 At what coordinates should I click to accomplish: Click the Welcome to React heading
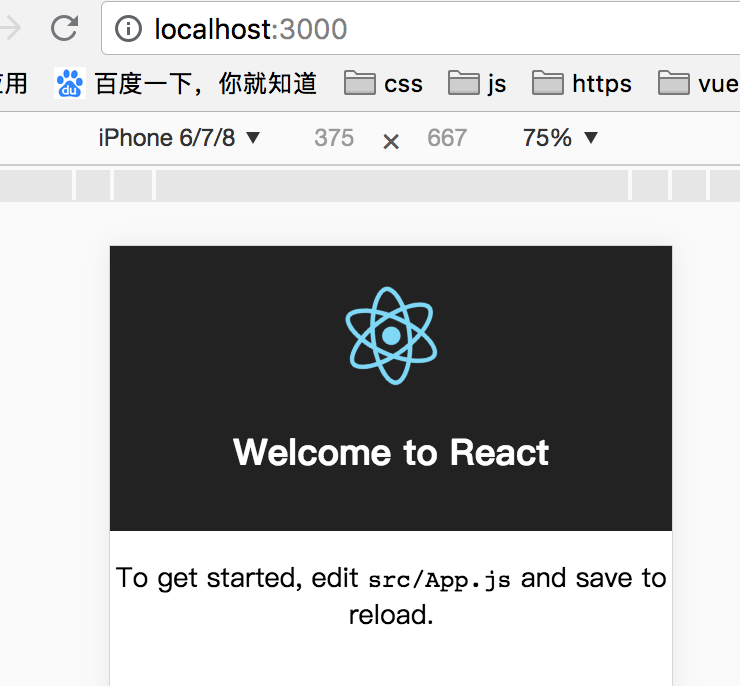pos(391,452)
